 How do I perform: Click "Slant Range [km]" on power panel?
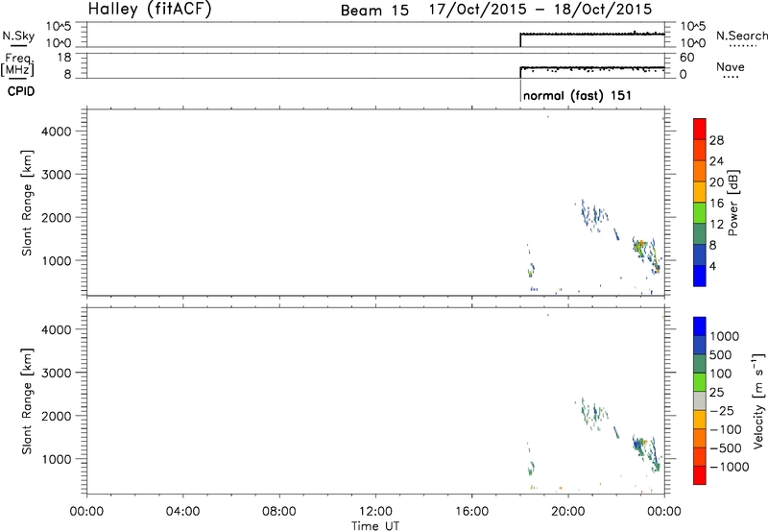pos(27,203)
